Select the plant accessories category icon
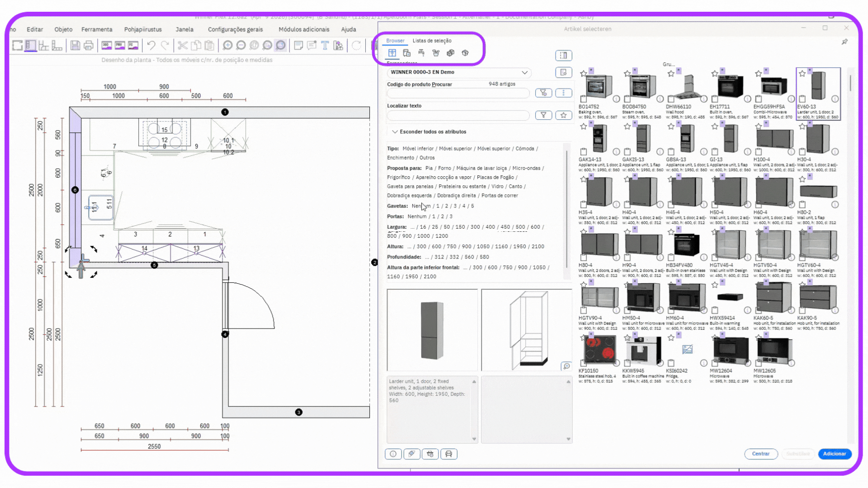Image resolution: width=868 pixels, height=488 pixels. [436, 53]
